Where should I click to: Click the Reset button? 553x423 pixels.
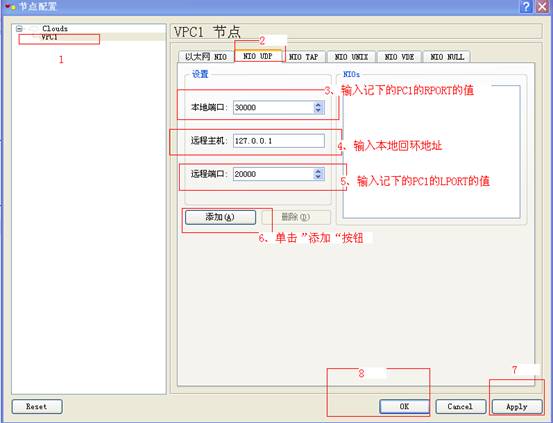point(37,406)
